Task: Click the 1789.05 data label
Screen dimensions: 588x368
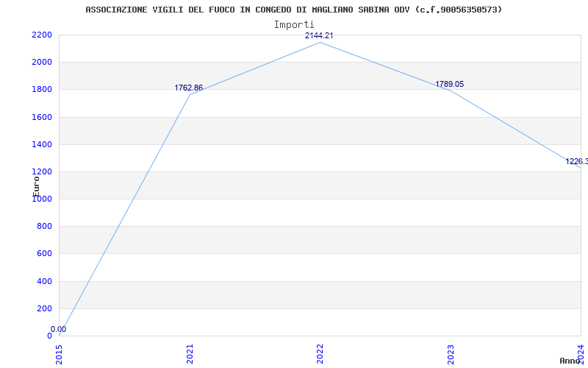Action: tap(450, 84)
